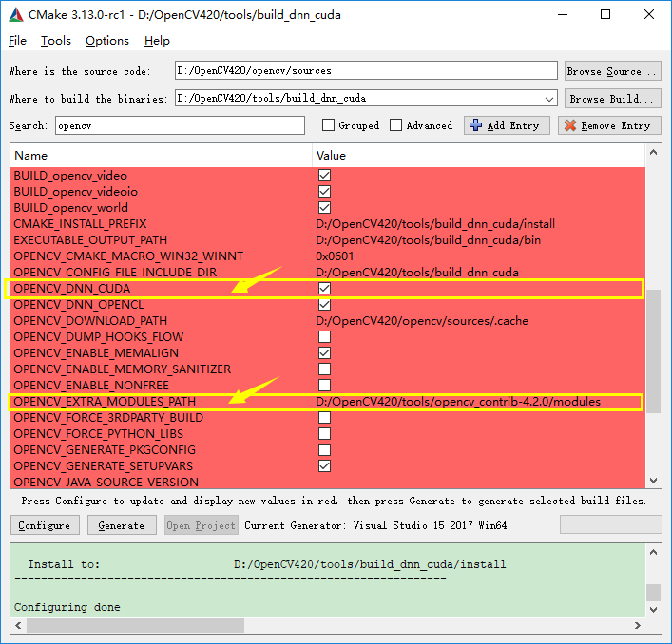Viewport: 672px width, 644px height.
Task: Click the 0x0601 value cell
Action: pos(335,256)
